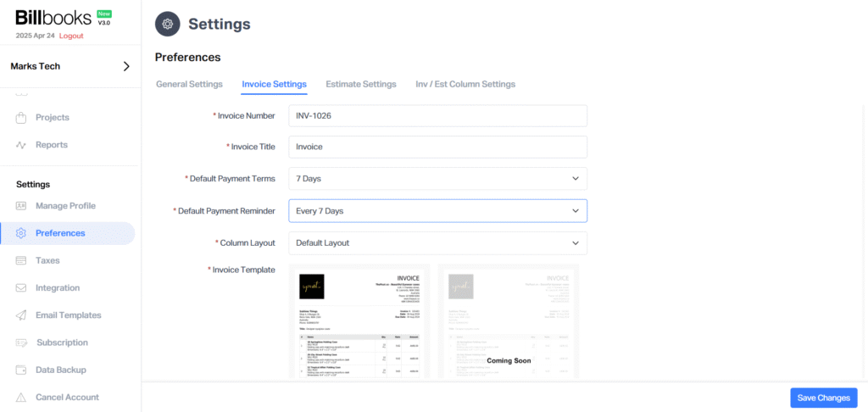
Task: Click the Preferences sidebar label
Action: [60, 233]
